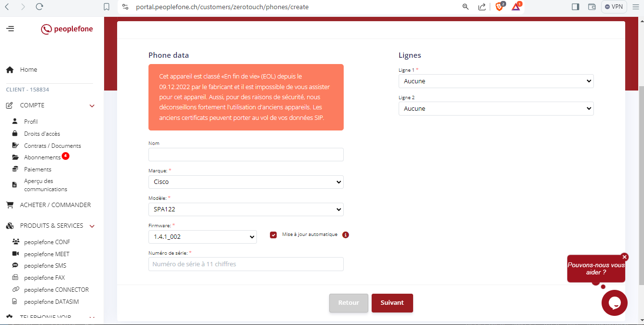
Task: Open peoplefone DATASIM
Action: [52, 302]
